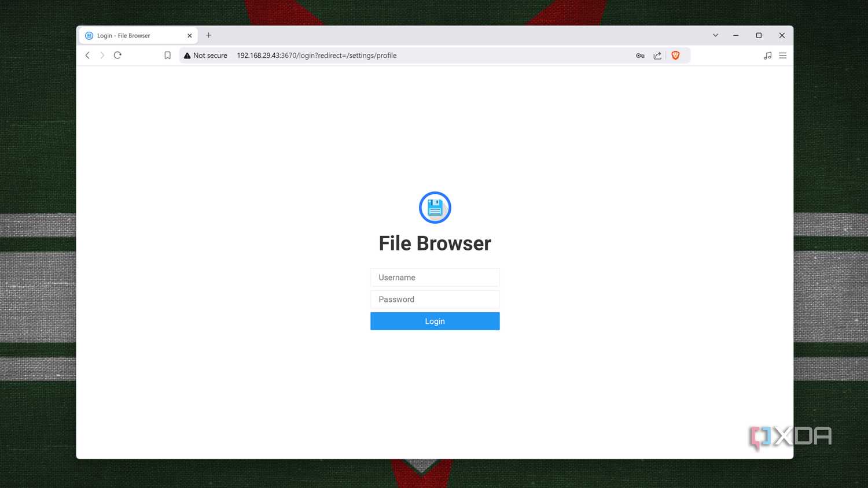
Task: Close the Login - File Browser tab
Action: [x=190, y=36]
